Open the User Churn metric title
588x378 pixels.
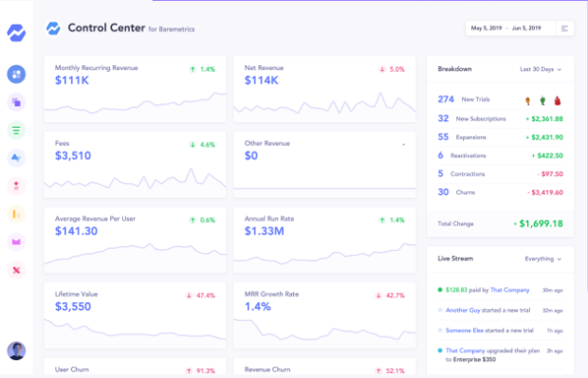pyautogui.click(x=72, y=369)
